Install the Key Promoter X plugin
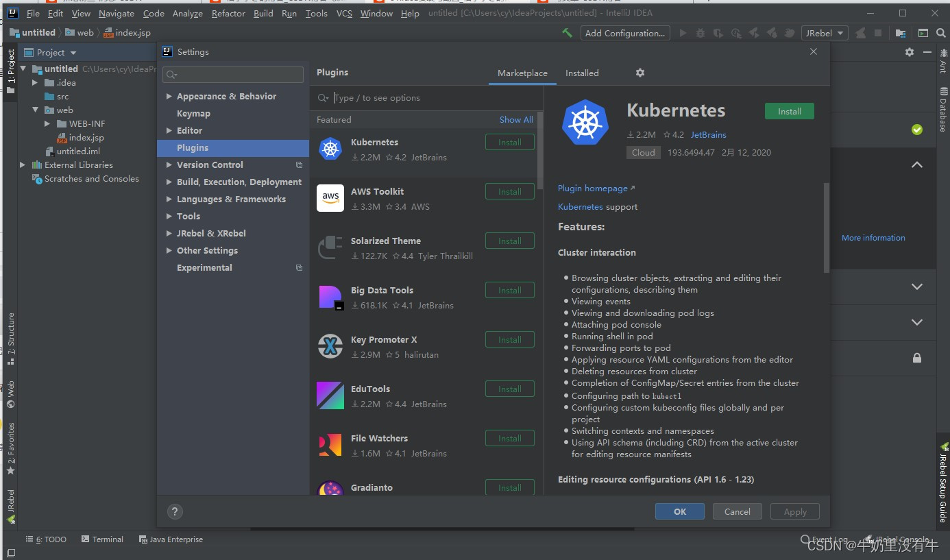 click(509, 340)
